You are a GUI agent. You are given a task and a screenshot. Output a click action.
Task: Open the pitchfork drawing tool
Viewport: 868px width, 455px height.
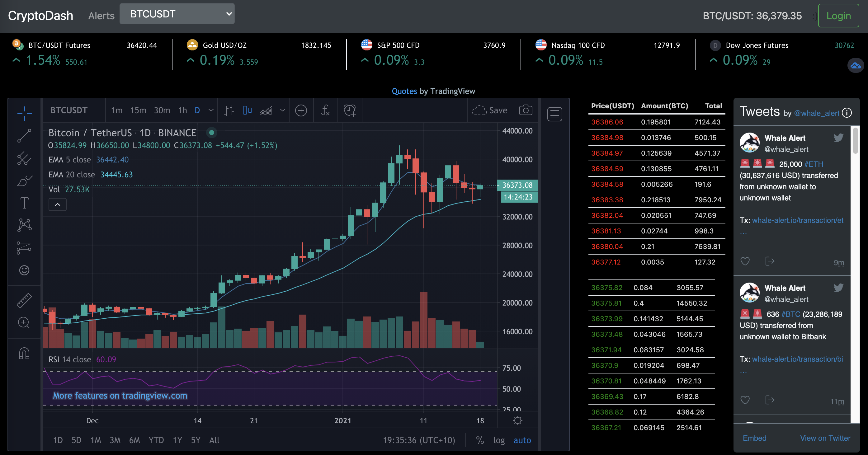tap(24, 158)
